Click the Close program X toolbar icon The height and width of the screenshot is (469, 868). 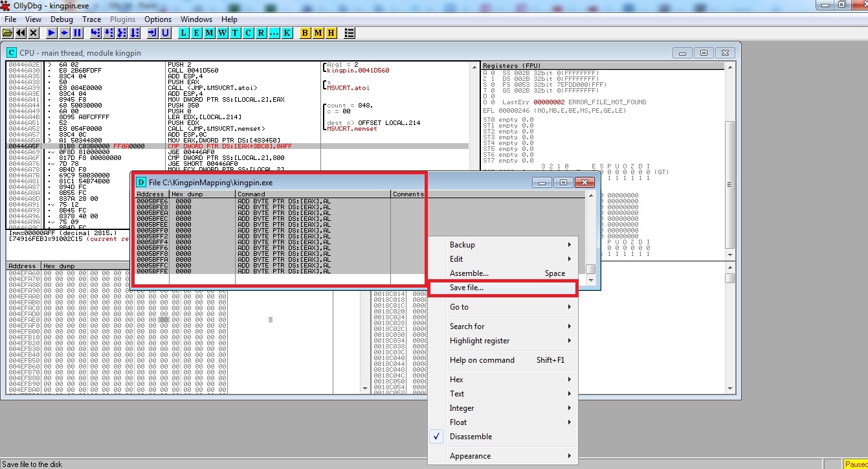pyautogui.click(x=34, y=32)
